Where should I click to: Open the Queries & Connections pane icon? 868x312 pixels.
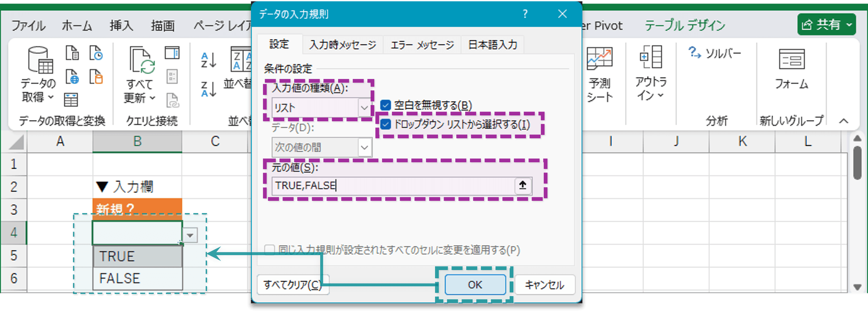coord(172,53)
